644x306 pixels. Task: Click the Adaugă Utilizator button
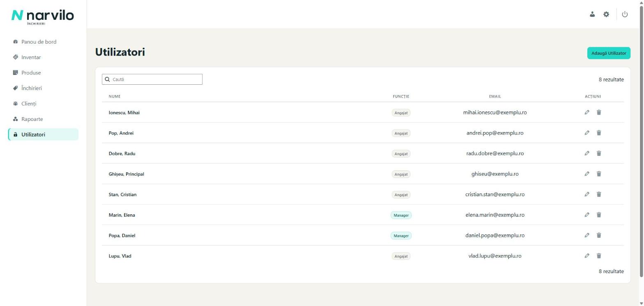click(x=609, y=53)
